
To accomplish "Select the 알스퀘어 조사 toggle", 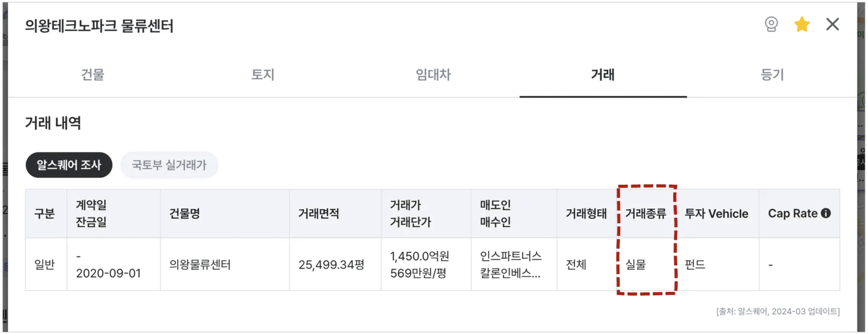I will coord(69,165).
